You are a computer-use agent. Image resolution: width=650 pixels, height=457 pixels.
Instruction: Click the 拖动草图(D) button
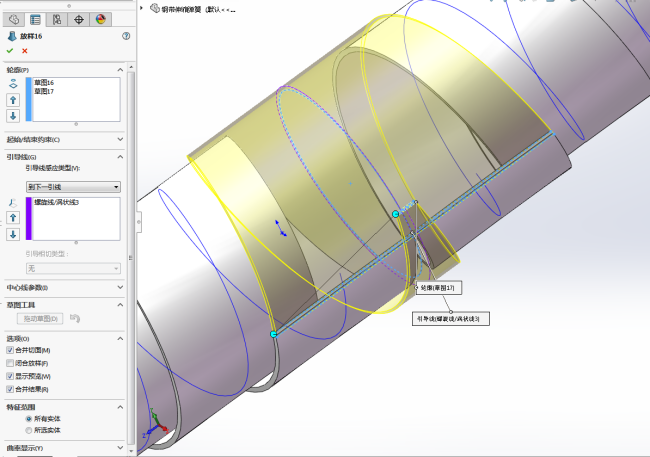click(40, 318)
